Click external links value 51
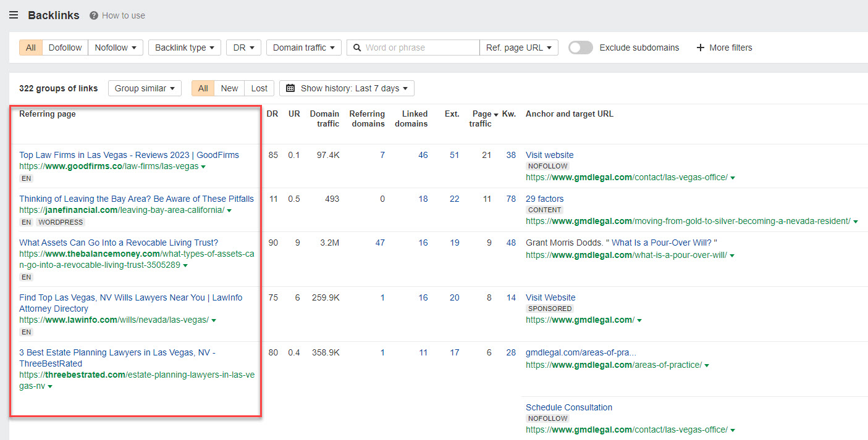868x440 pixels. pos(454,155)
